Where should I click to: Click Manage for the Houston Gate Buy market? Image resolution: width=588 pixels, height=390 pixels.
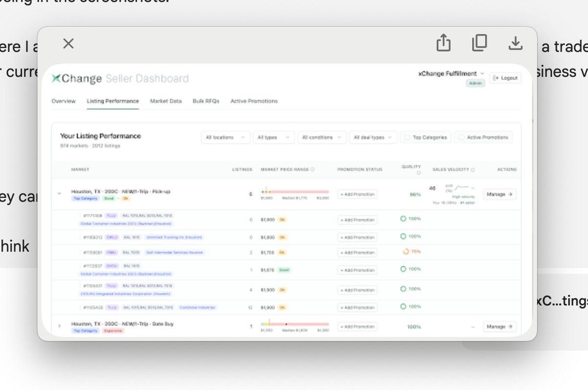point(499,326)
